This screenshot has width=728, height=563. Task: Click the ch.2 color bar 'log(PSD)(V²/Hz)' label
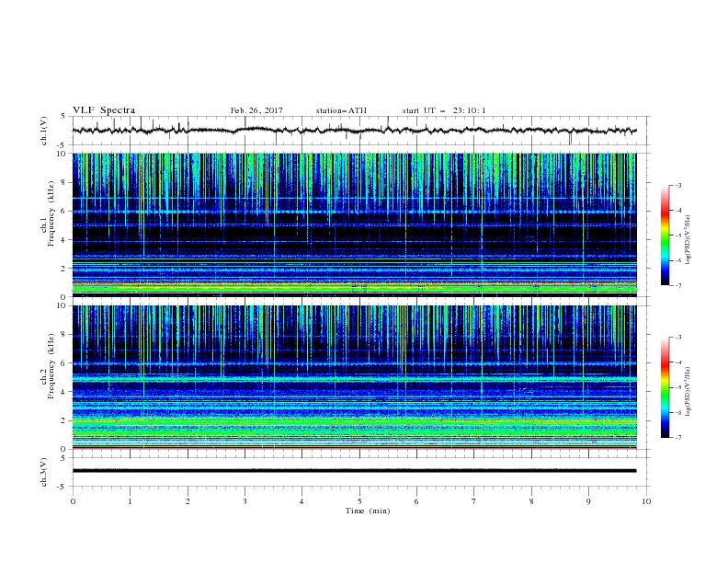(x=688, y=392)
